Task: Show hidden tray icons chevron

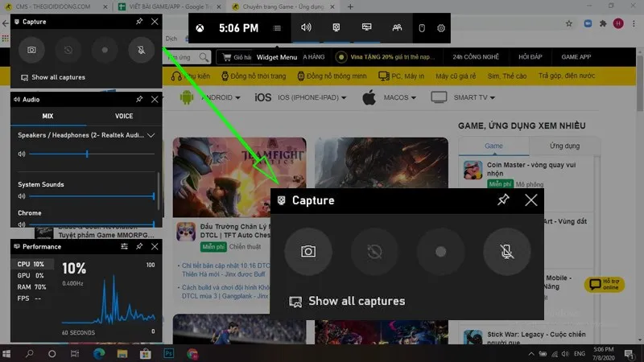Action: pos(531,353)
